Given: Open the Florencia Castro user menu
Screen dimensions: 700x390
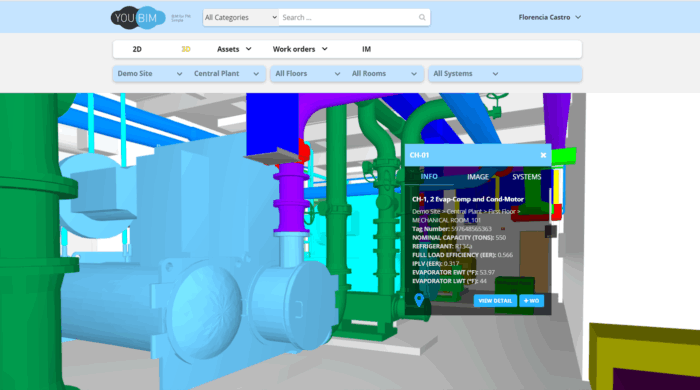Looking at the screenshot, I should (x=550, y=17).
